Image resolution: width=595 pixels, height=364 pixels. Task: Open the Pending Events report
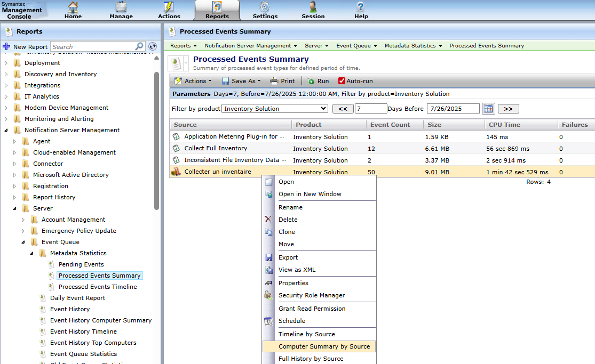coord(81,264)
